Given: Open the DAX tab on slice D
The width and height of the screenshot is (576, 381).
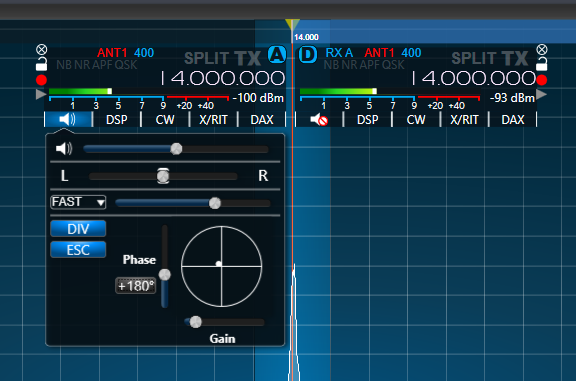Looking at the screenshot, I should coord(513,120).
